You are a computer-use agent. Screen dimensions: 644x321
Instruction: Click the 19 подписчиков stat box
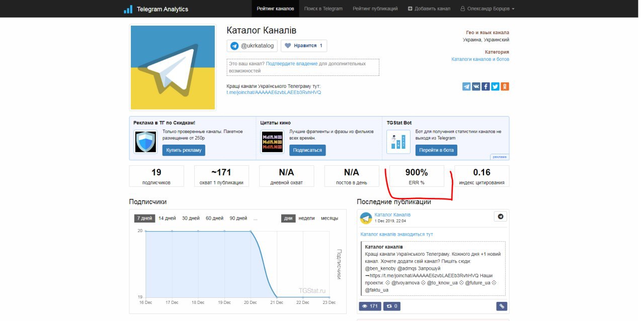coord(156,176)
